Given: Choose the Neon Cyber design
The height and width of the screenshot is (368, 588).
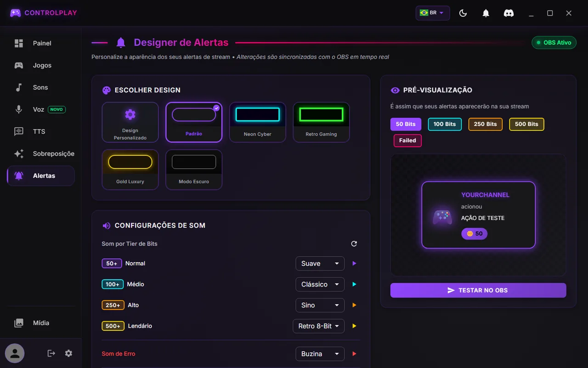Looking at the screenshot, I should coord(258,122).
